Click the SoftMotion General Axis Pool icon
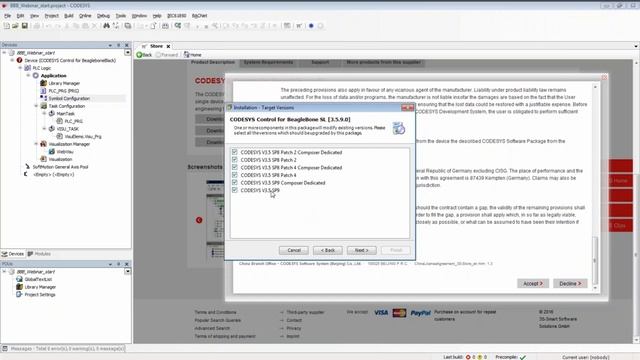The height and width of the screenshot is (360, 640). click(x=27, y=167)
